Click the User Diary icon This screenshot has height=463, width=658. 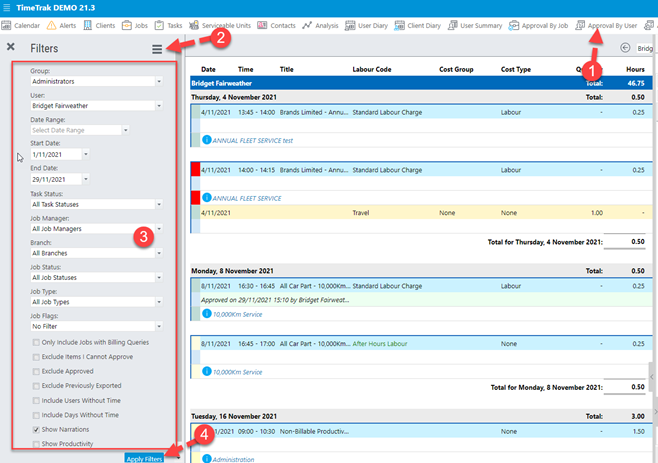(350, 26)
